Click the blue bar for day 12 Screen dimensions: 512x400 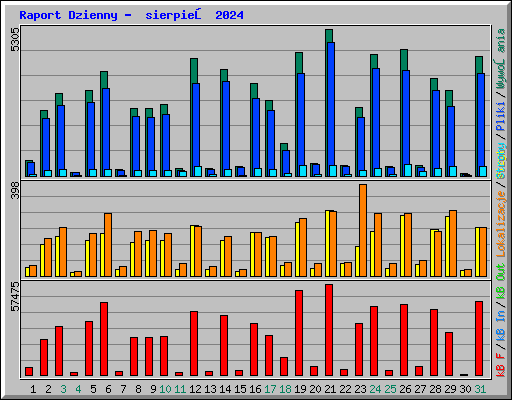point(196,130)
